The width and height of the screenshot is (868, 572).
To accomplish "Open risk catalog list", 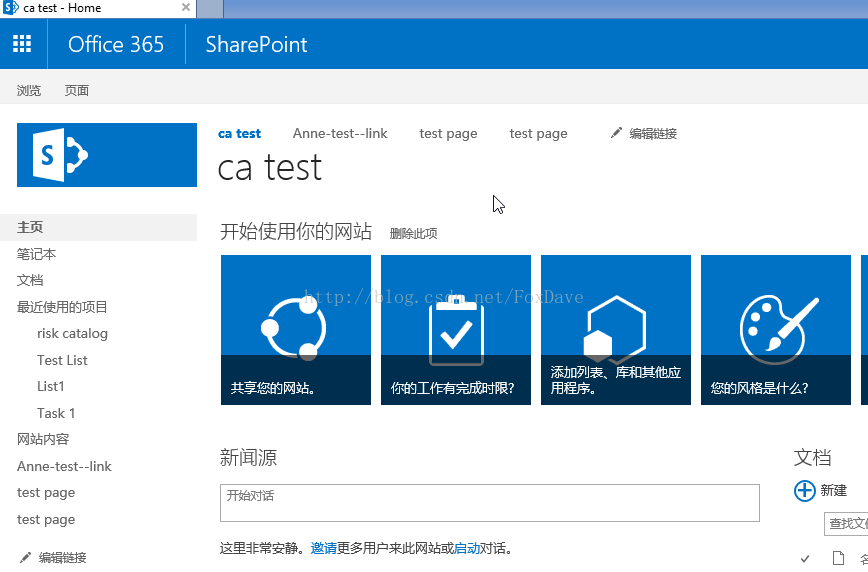I will 73,333.
